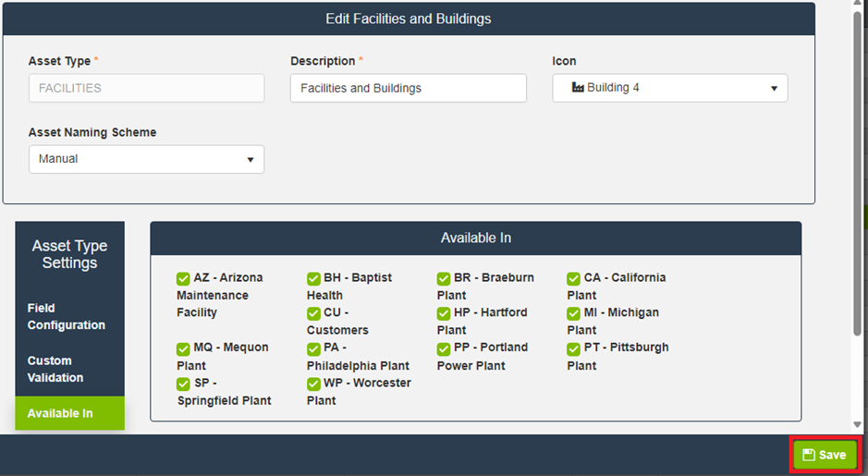
Task: Uncheck PA - Philadelphia Plant
Action: (313, 348)
